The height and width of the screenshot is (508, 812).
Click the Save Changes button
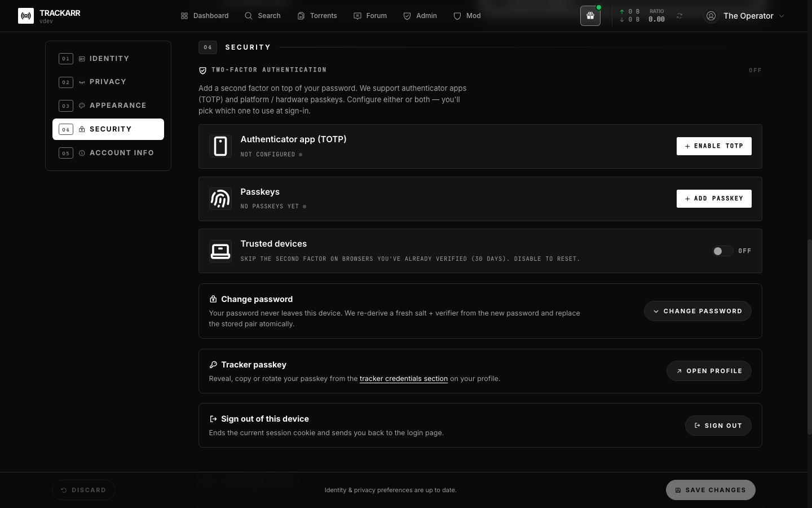tap(710, 490)
